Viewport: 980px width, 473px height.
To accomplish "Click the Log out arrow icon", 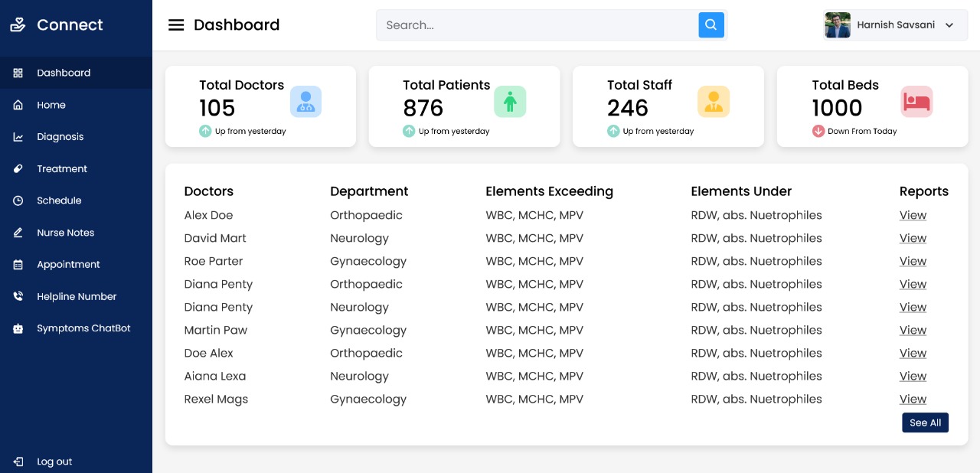I will click(x=18, y=462).
